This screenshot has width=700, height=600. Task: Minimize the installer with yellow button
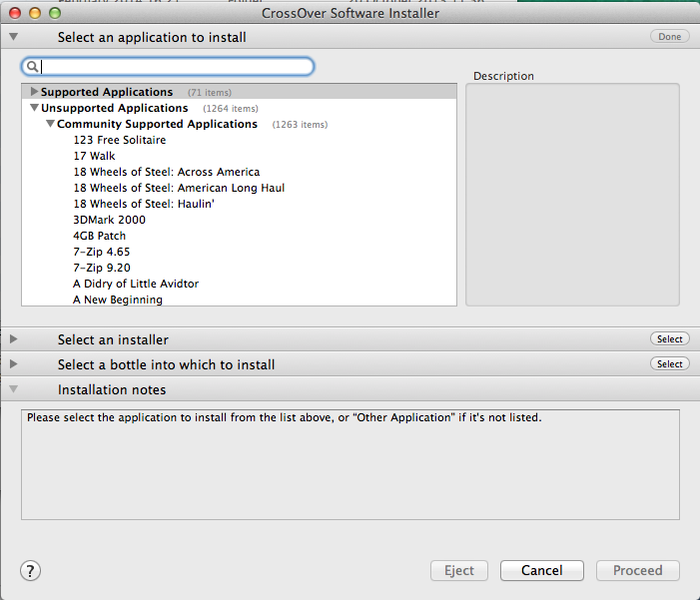[x=35, y=13]
